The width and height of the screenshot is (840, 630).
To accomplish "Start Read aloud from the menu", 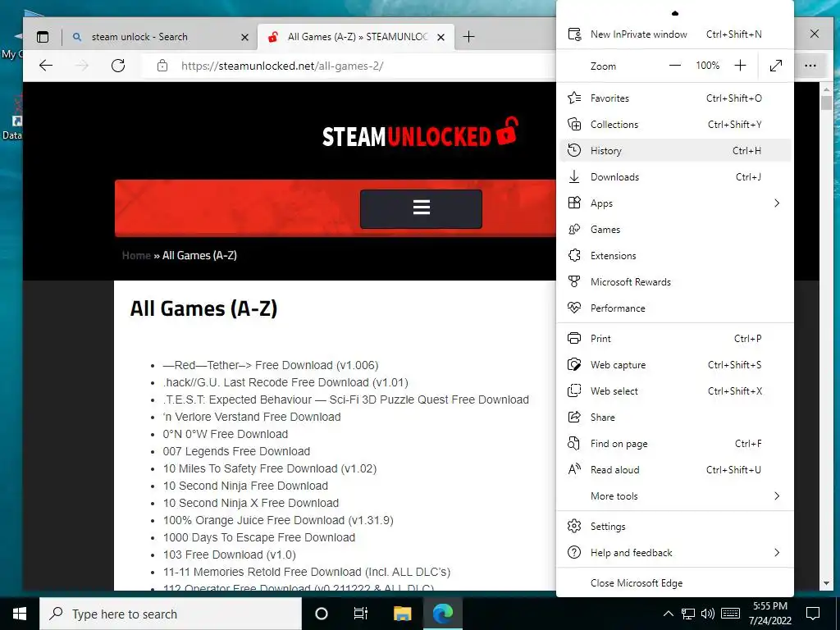I will click(674, 470).
